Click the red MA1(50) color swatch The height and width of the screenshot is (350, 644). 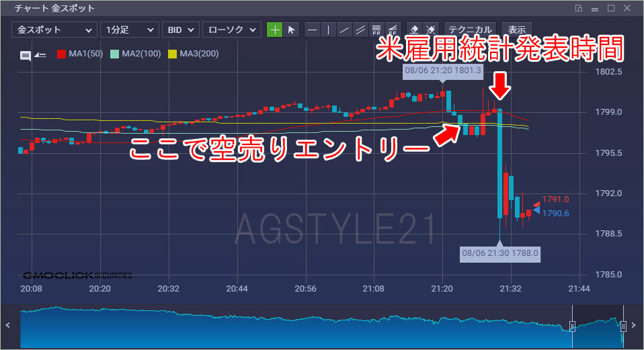[x=61, y=54]
